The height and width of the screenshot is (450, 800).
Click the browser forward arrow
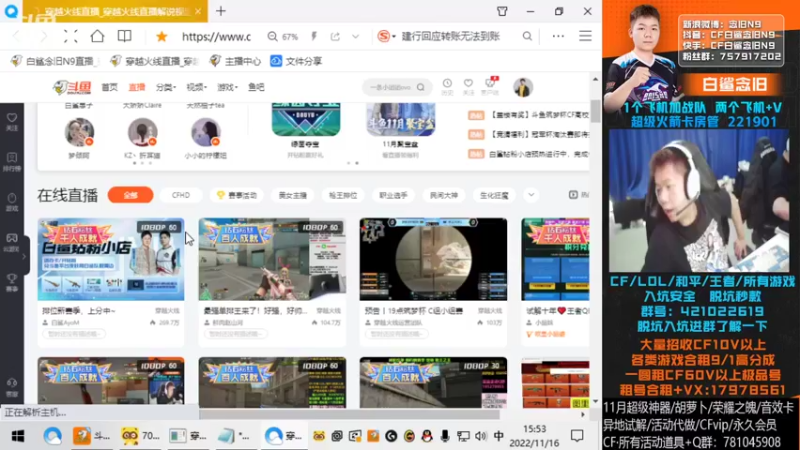(43, 36)
